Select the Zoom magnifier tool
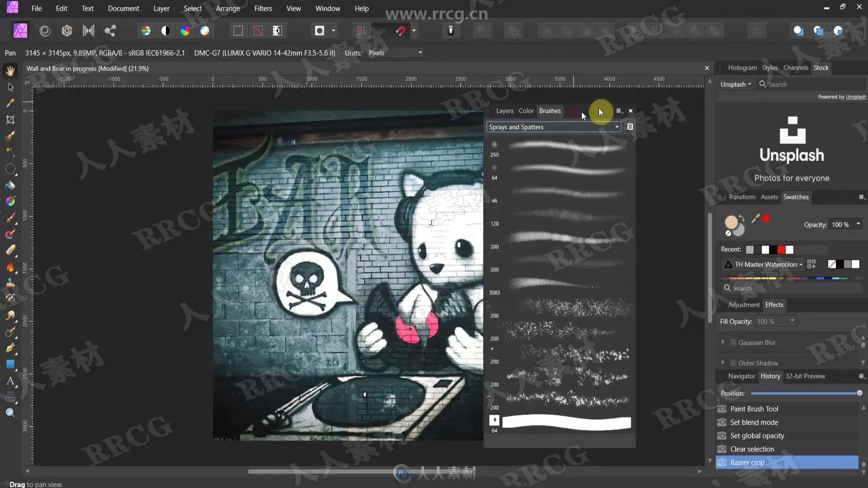The width and height of the screenshot is (868, 488). coord(10,413)
